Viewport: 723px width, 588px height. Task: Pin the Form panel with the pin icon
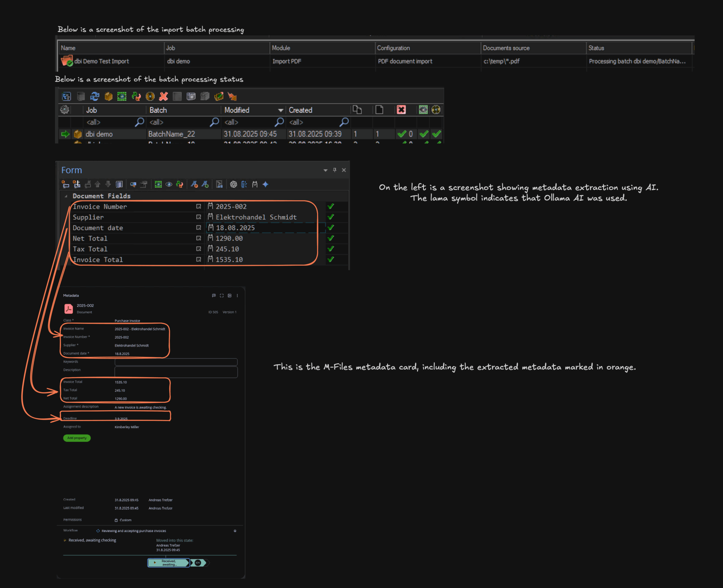click(335, 170)
